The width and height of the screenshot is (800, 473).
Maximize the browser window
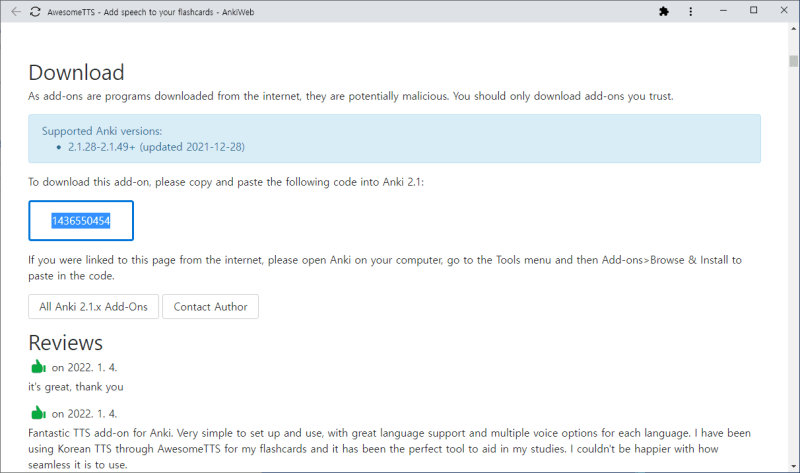753,11
